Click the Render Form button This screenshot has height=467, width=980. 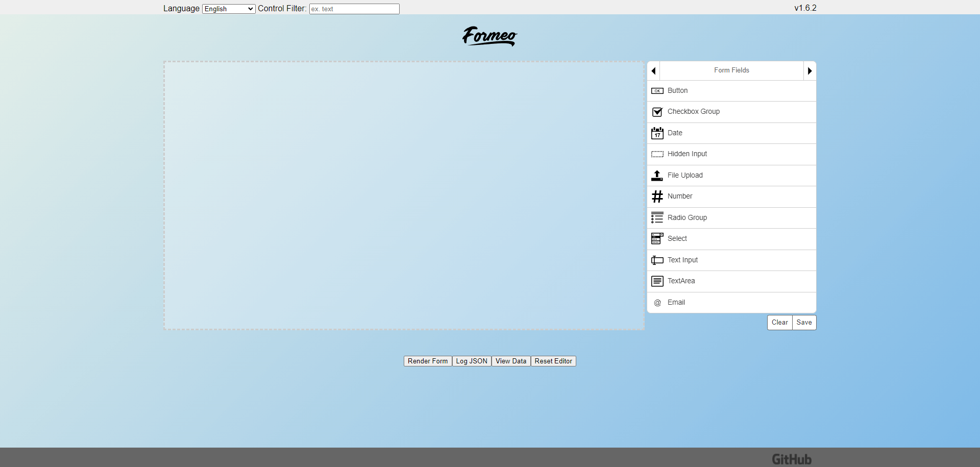coord(428,361)
